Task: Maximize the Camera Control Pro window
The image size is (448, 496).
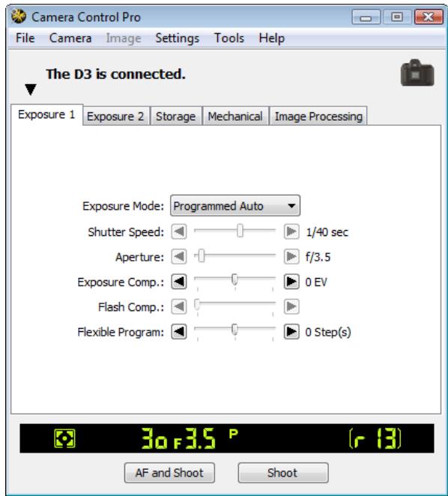Action: 397,16
